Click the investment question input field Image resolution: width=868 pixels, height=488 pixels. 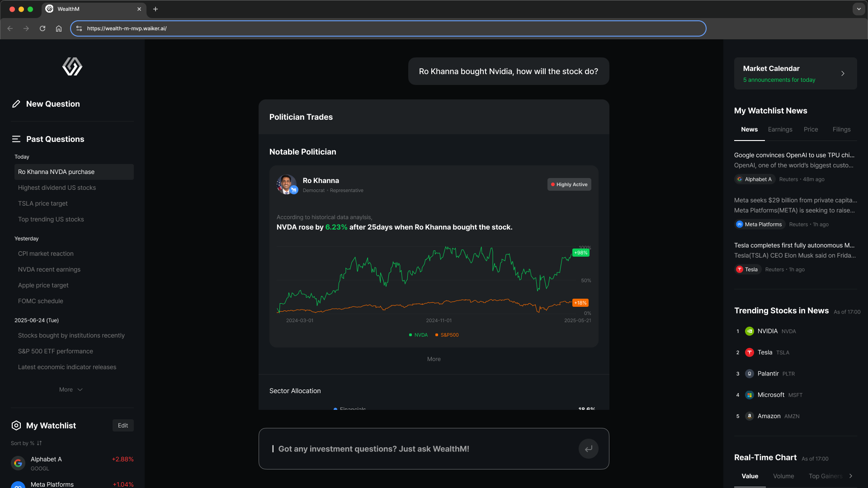point(420,449)
